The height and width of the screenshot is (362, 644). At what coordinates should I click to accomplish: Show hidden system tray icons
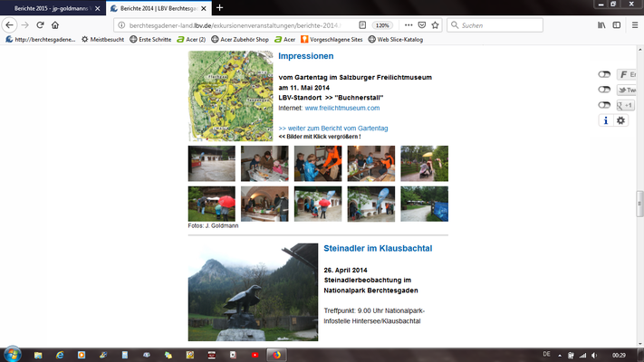560,356
